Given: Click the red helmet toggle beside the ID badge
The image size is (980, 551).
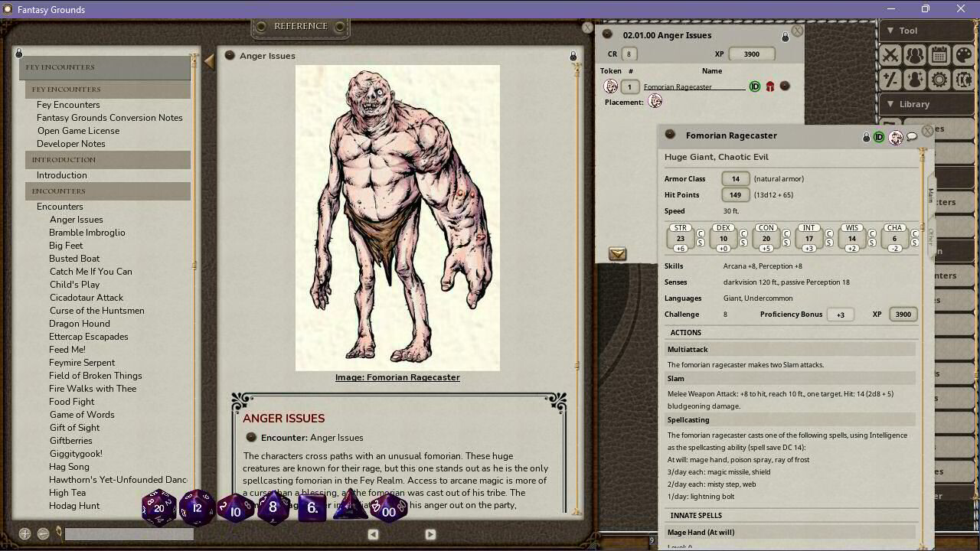Looking at the screenshot, I should 769,86.
